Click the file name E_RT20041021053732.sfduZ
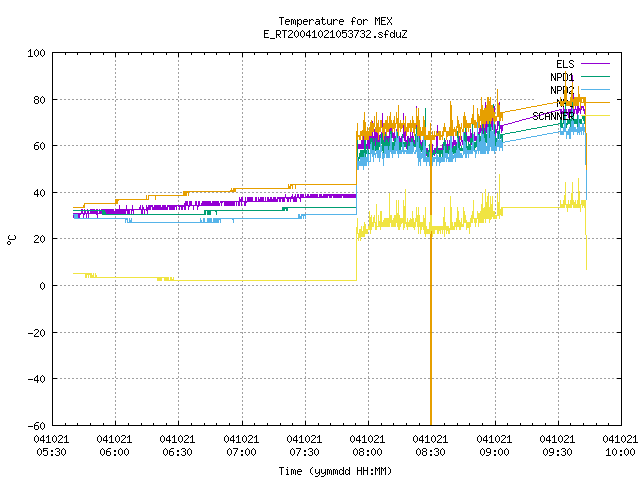This screenshot has height=480, width=640. [x=335, y=34]
